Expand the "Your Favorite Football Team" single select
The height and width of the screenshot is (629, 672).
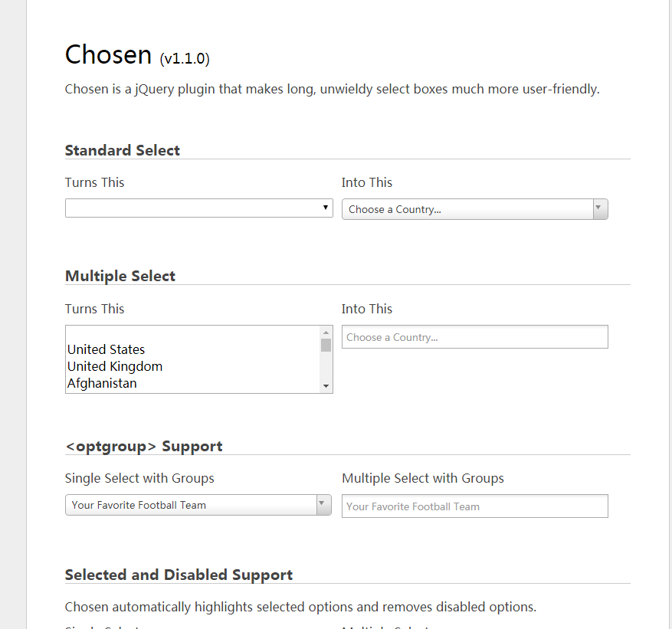tap(192, 505)
